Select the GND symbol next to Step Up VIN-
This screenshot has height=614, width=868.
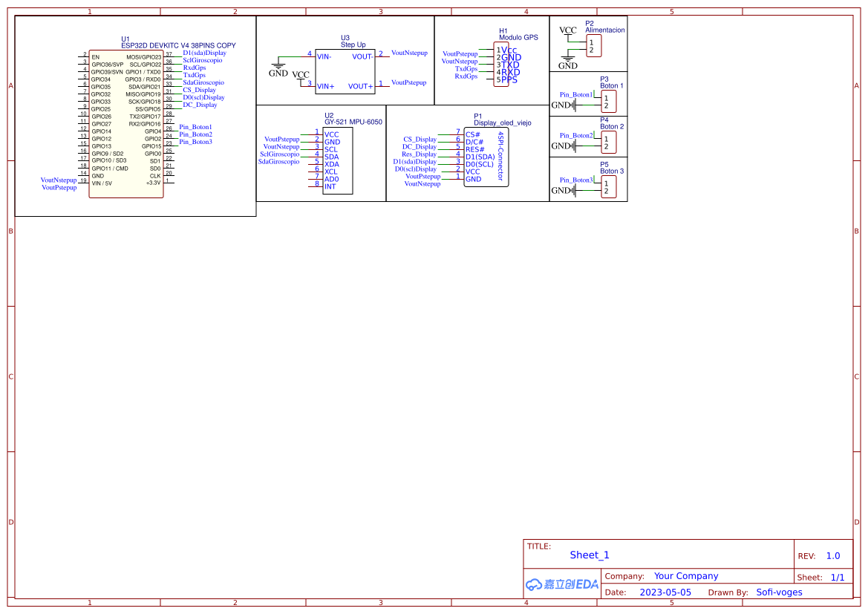tap(278, 69)
